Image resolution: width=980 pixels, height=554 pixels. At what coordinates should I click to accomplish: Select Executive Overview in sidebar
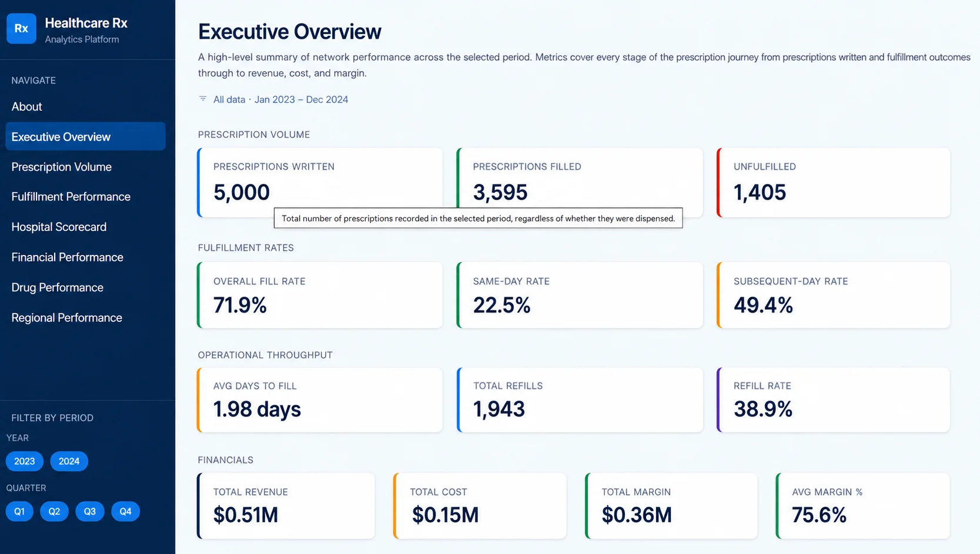(x=85, y=136)
